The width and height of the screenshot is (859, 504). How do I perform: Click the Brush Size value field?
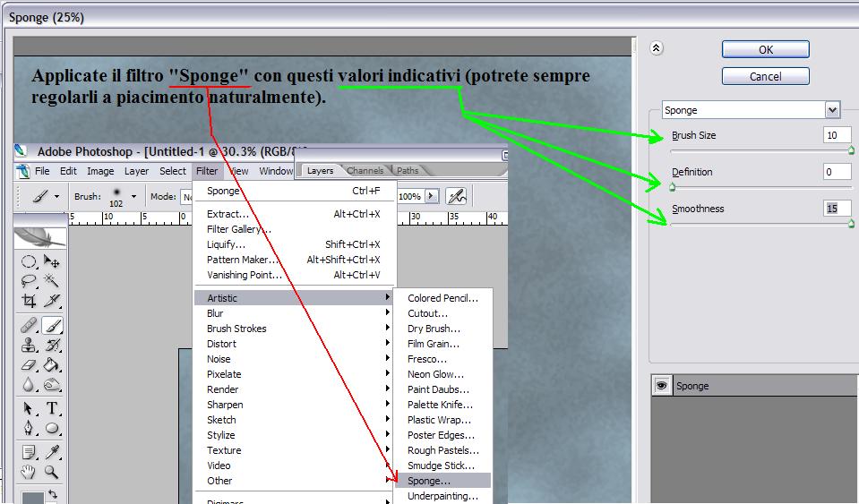(x=838, y=135)
